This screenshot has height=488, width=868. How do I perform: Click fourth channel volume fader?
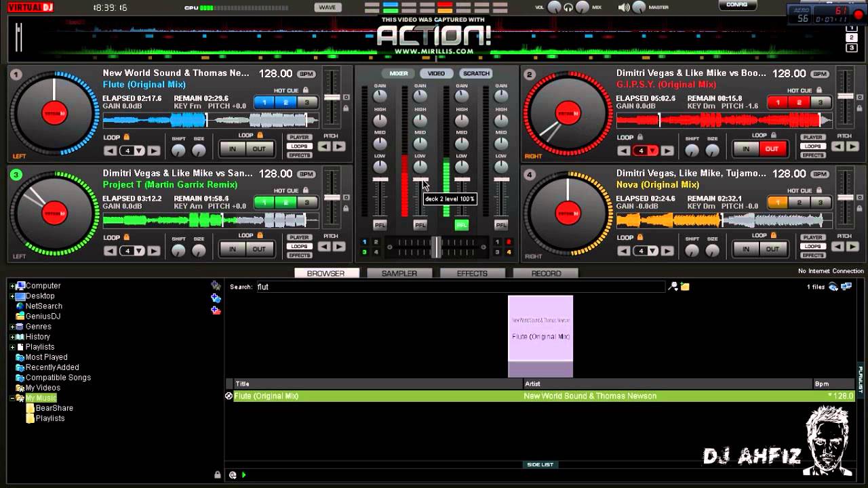[501, 180]
